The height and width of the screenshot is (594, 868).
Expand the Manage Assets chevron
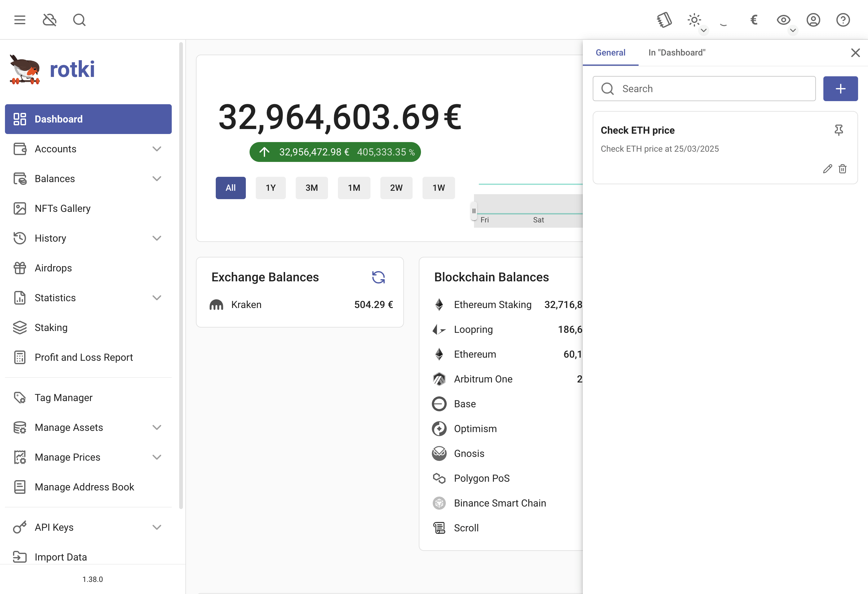(157, 427)
